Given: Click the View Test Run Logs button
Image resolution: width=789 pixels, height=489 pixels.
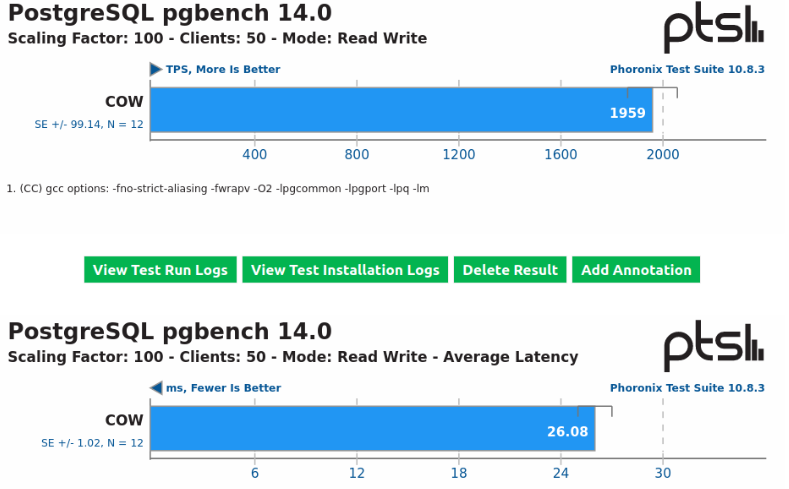Looking at the screenshot, I should [x=160, y=270].
